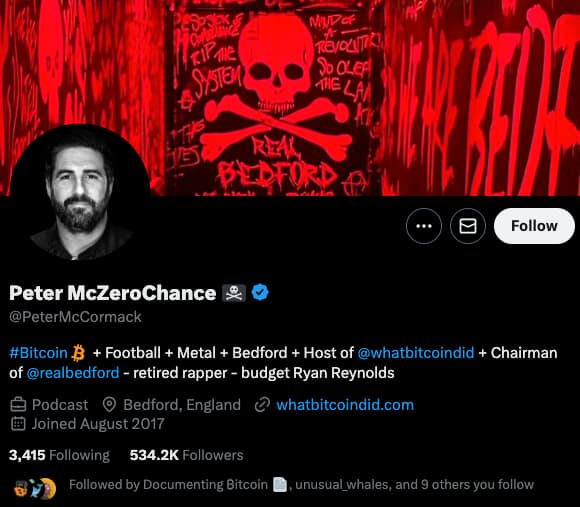This screenshot has width=580, height=507.
Task: Click the calendar Joined August 2017 icon
Action: pos(18,424)
